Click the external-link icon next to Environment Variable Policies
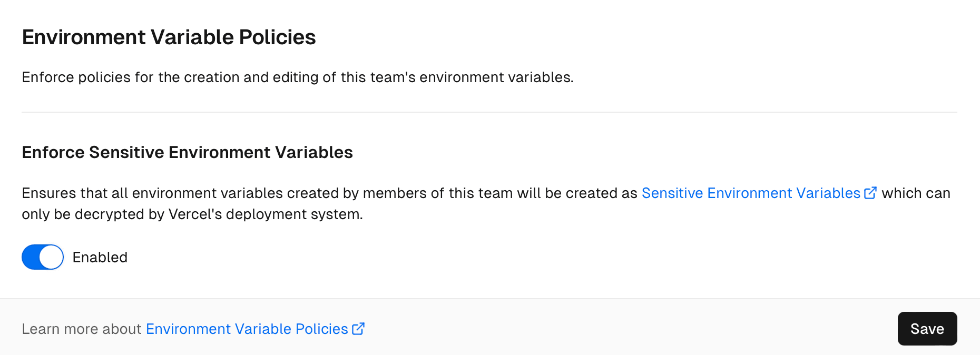The width and height of the screenshot is (980, 355). [359, 328]
